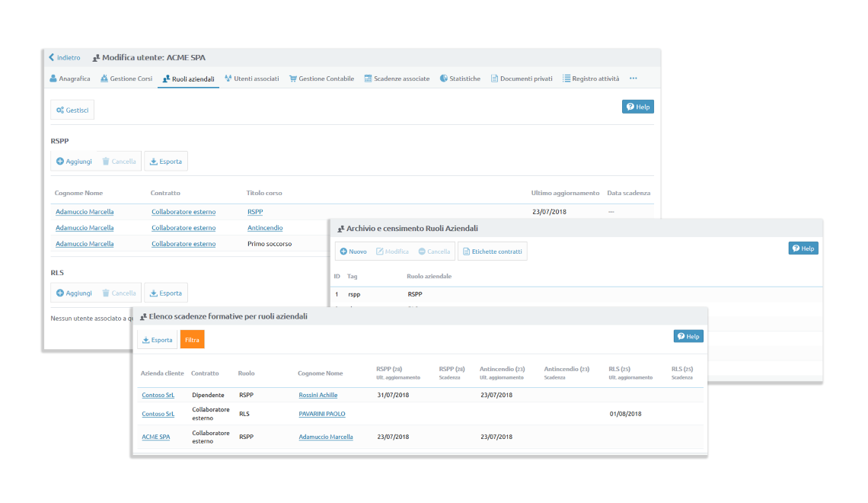Open Scadenze associate tab
868x503 pixels.
(397, 78)
